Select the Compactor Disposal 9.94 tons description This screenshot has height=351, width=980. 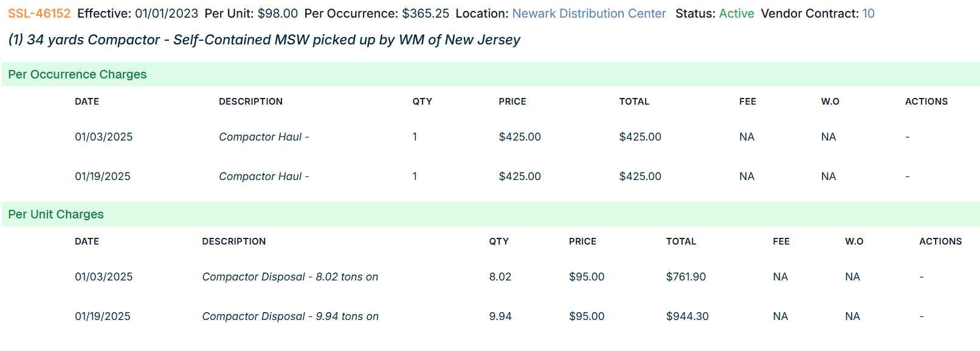pyautogui.click(x=290, y=316)
